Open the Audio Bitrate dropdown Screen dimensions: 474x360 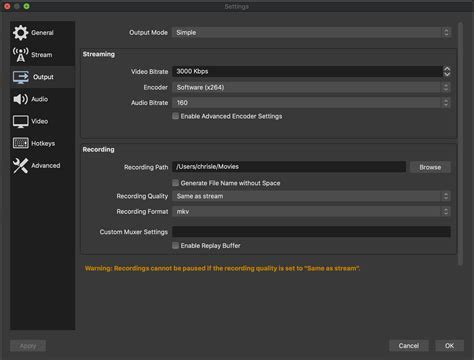311,103
